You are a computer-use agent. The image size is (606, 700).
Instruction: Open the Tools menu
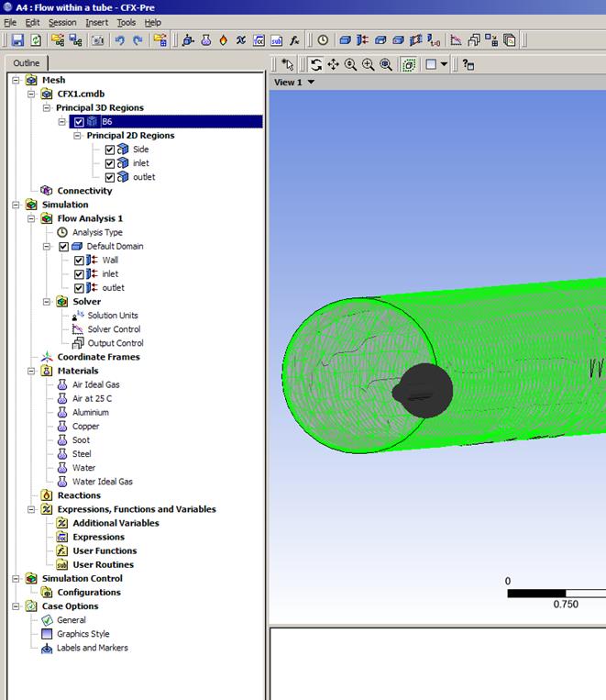[126, 22]
